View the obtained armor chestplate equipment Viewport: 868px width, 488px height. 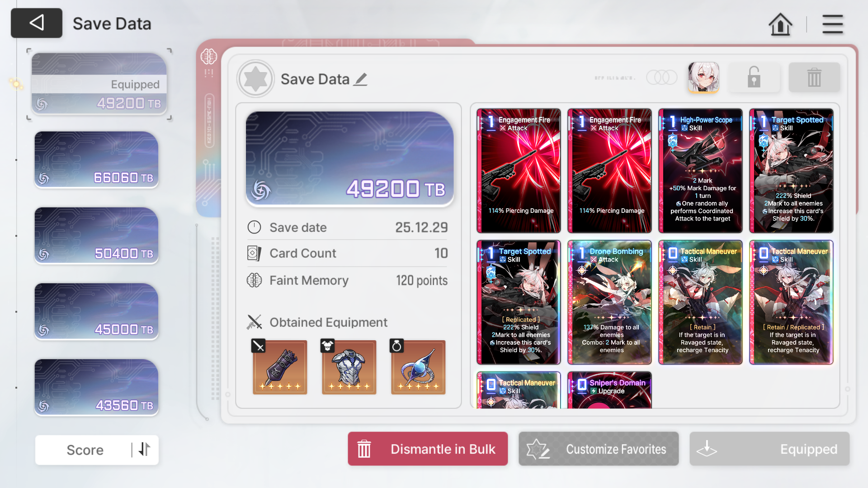(349, 367)
